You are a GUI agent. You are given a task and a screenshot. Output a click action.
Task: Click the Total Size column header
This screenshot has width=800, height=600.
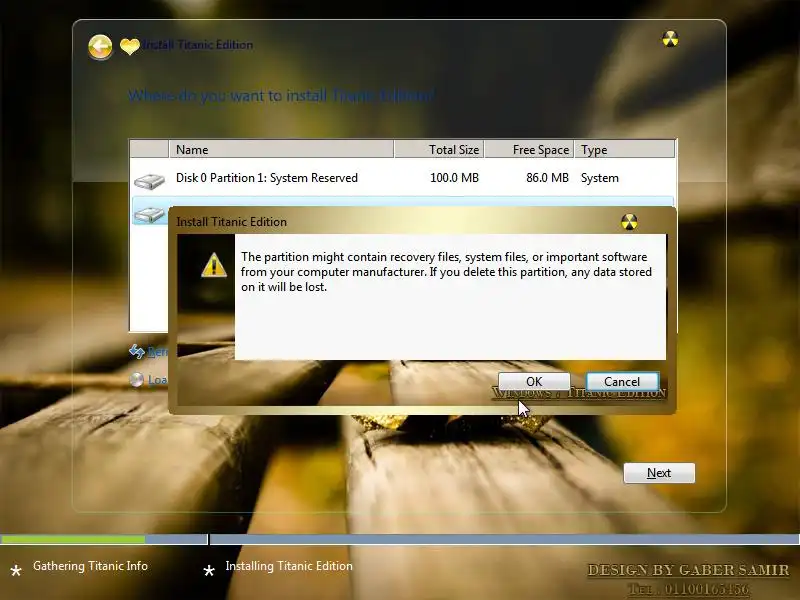click(439, 149)
